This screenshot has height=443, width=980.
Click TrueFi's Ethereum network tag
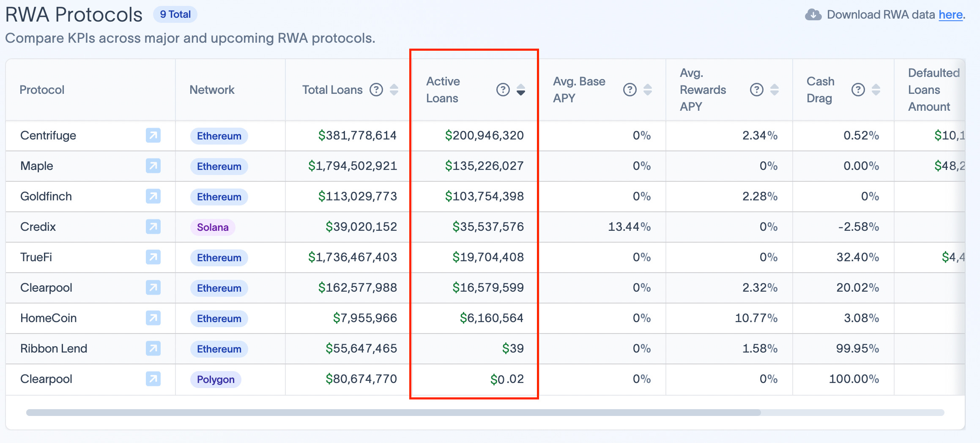(219, 258)
